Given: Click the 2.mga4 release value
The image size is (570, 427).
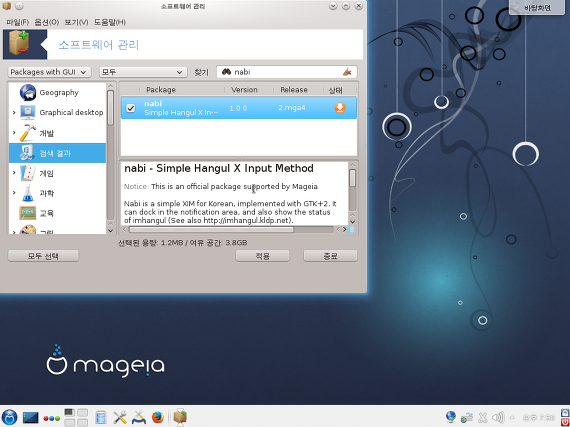Looking at the screenshot, I should [x=292, y=108].
